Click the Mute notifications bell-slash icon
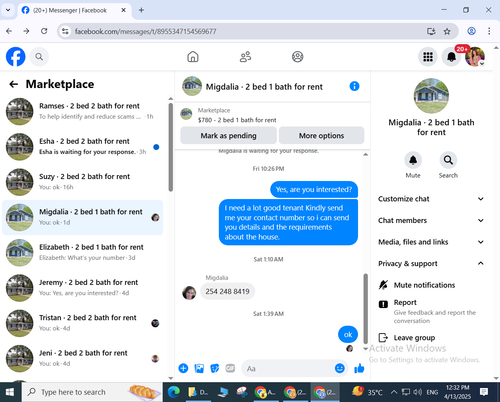 (x=383, y=285)
